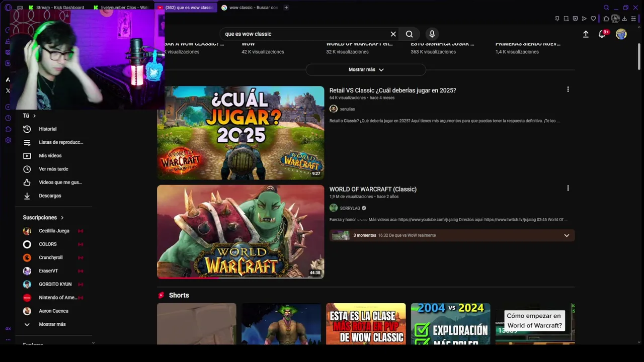Open the Tú section chevron

34,116
